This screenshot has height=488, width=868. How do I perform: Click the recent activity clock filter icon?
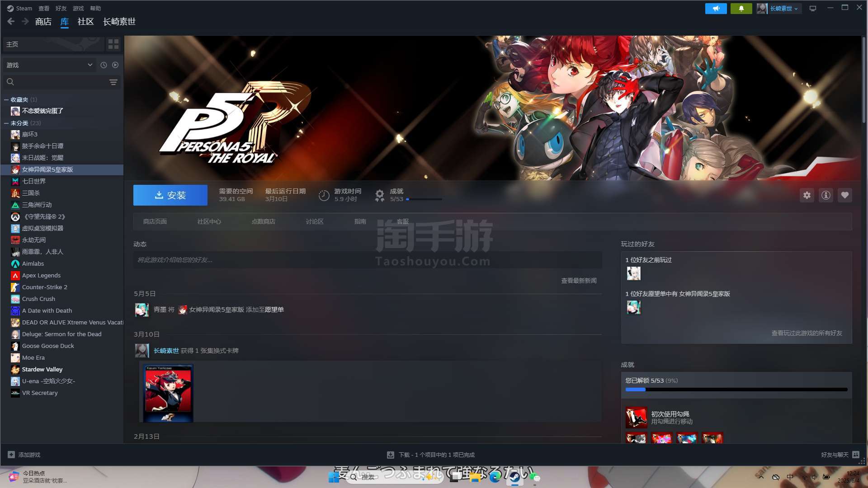tap(104, 65)
